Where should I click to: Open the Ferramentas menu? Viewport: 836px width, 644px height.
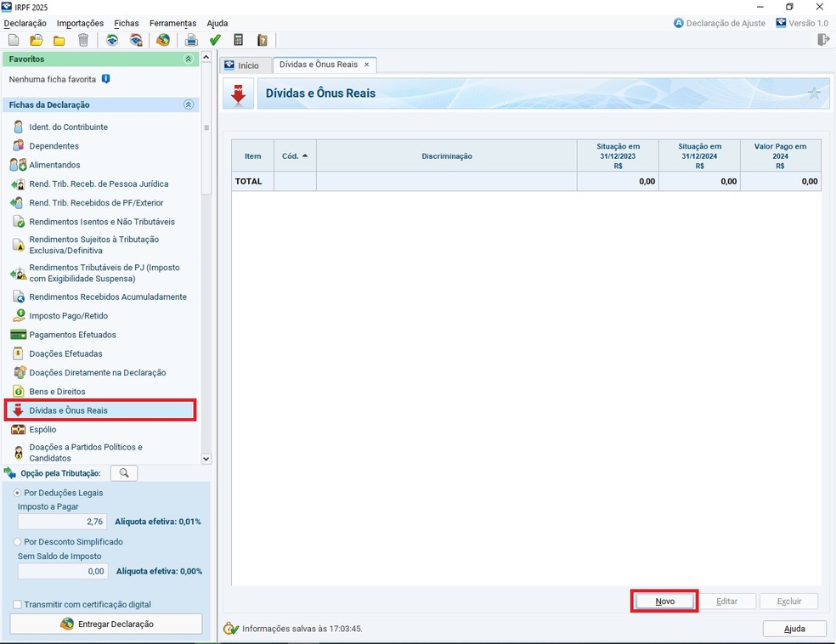click(172, 23)
